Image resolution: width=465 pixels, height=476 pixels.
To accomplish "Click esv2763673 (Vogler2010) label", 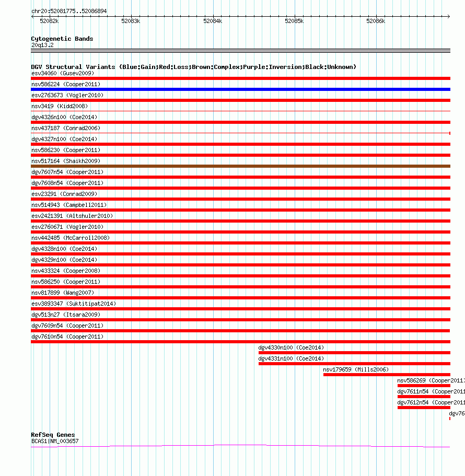I will pos(67,95).
